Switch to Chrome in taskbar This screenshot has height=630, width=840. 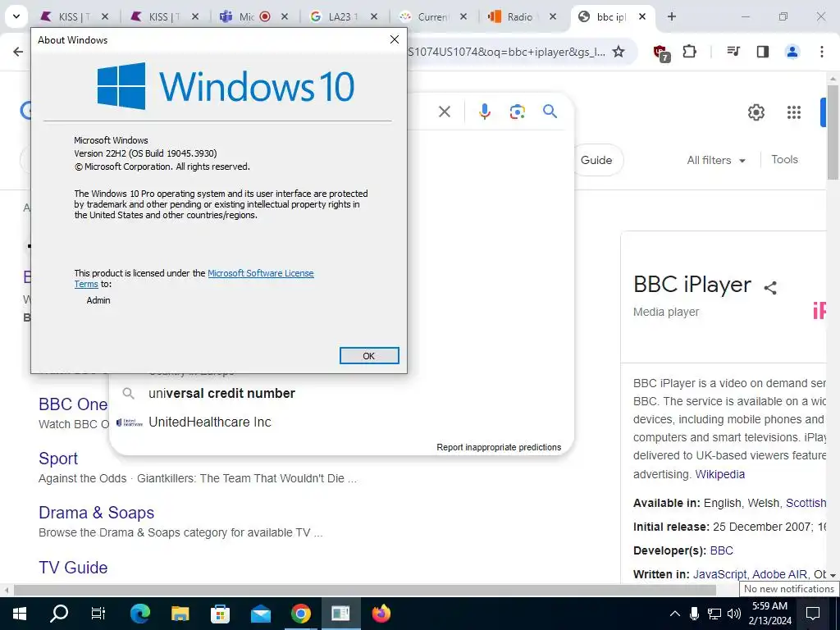300,614
